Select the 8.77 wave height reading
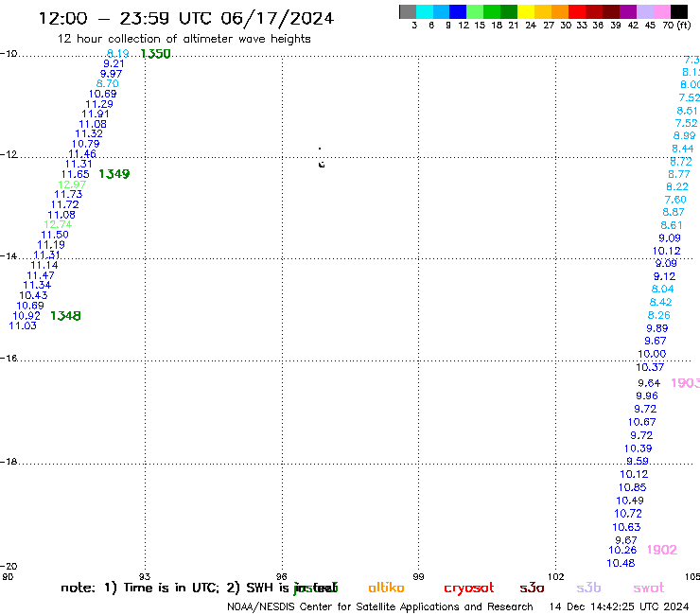This screenshot has width=700, height=615. (x=679, y=175)
